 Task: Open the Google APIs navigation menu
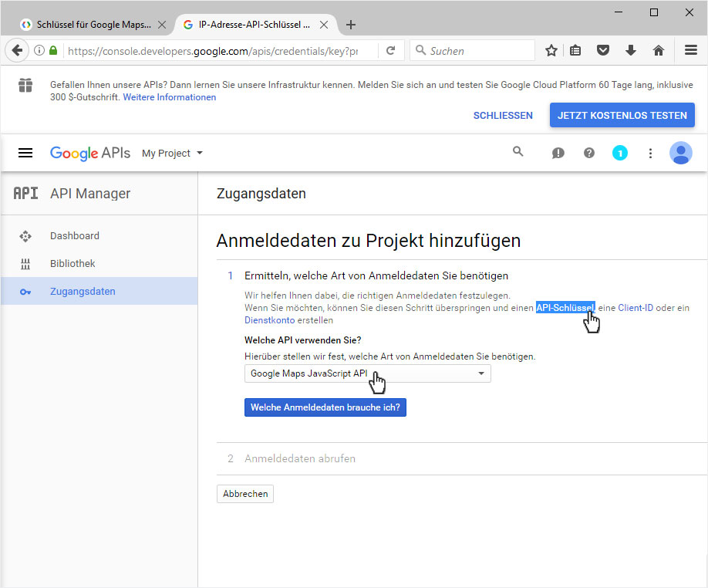pos(25,153)
